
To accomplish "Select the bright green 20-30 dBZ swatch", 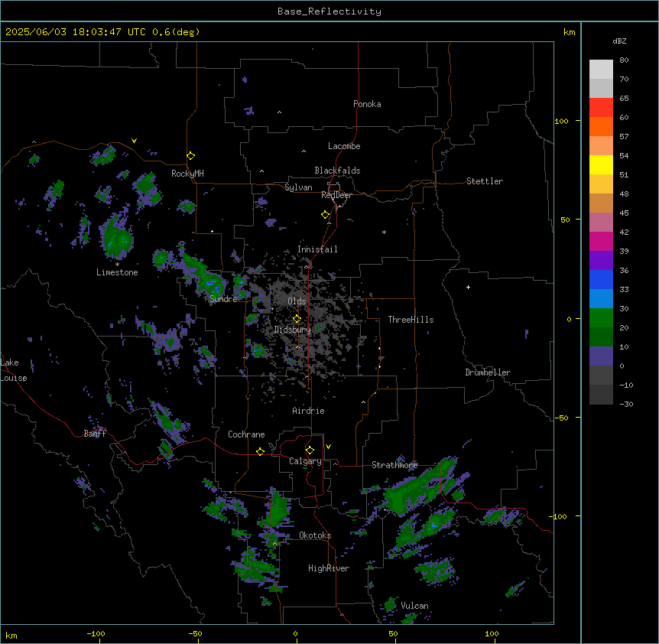I will [601, 318].
